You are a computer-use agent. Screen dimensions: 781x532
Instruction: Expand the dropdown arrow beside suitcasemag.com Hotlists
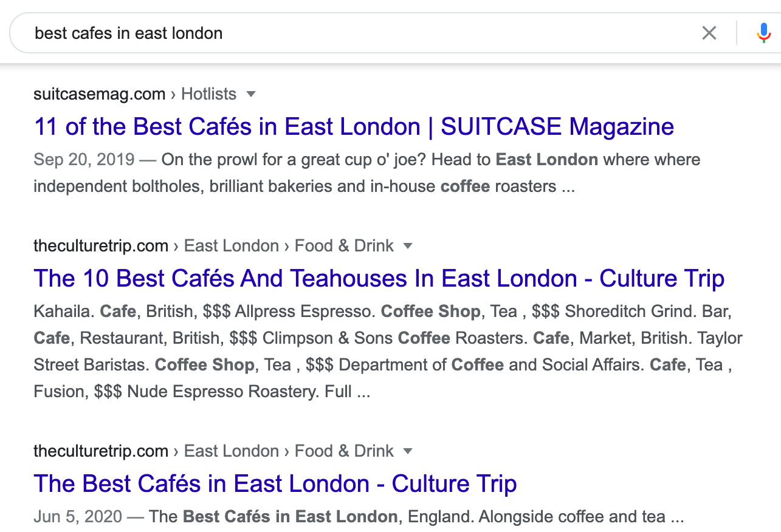(251, 94)
